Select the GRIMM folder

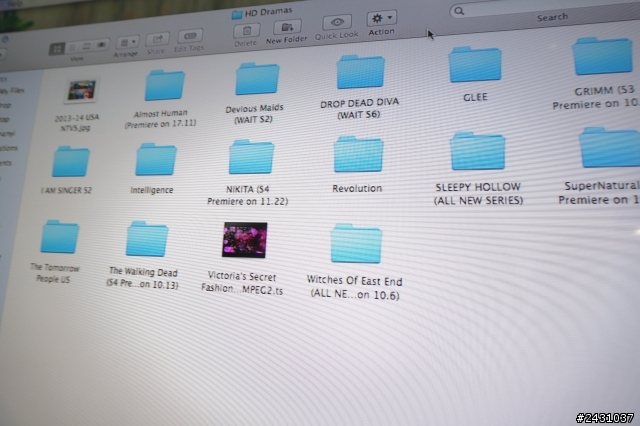(x=602, y=56)
